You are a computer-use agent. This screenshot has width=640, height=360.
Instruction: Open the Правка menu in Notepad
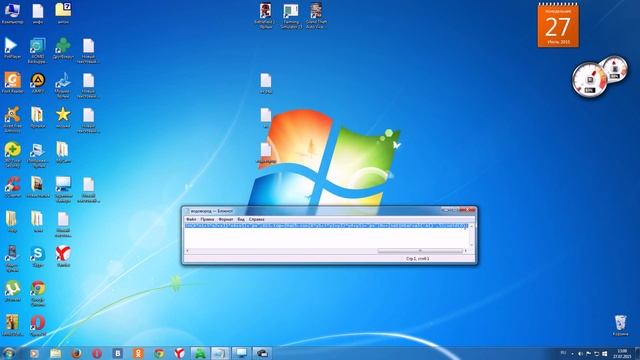207,220
